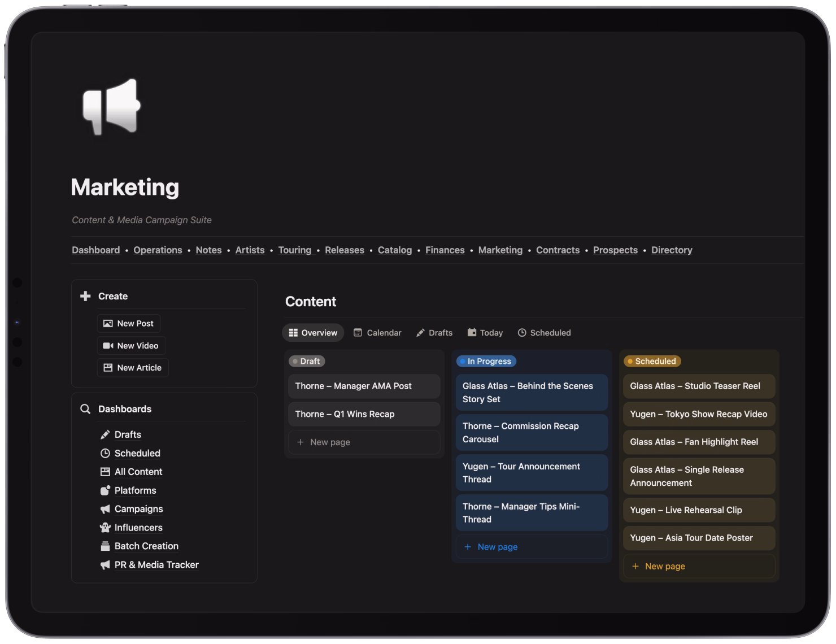This screenshot has width=836, height=644.
Task: Open the Releases navigation link
Action: pyautogui.click(x=345, y=250)
